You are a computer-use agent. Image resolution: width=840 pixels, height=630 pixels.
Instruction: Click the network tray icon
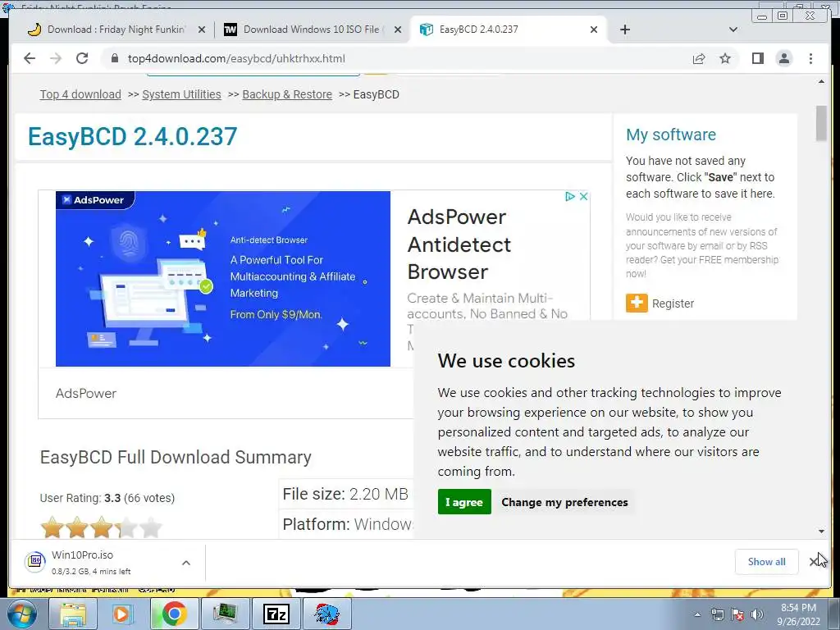click(x=717, y=614)
